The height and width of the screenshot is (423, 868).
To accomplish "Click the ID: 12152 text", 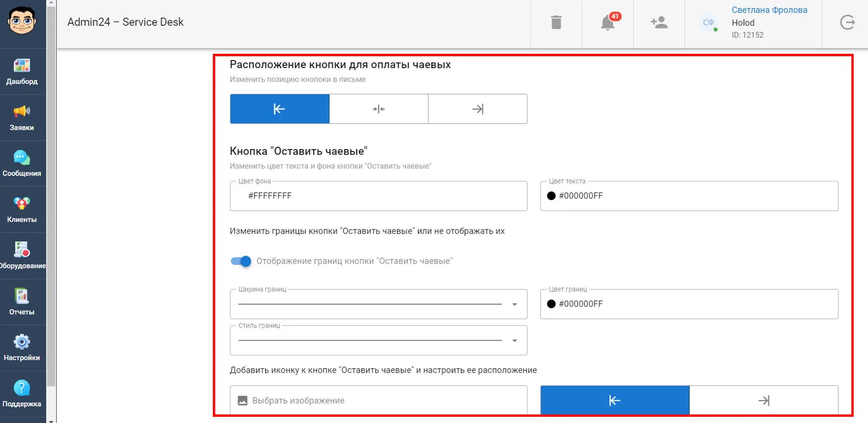I will point(748,35).
